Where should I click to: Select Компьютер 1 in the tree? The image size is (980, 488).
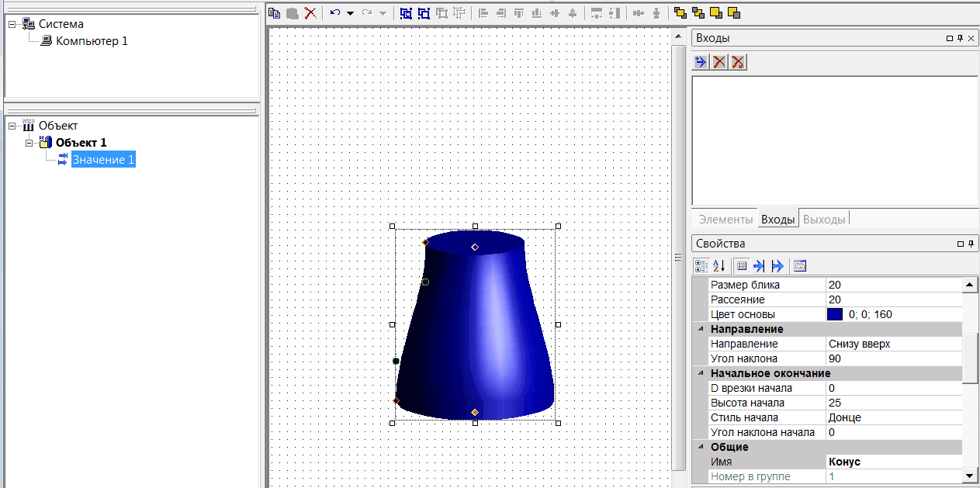92,41
